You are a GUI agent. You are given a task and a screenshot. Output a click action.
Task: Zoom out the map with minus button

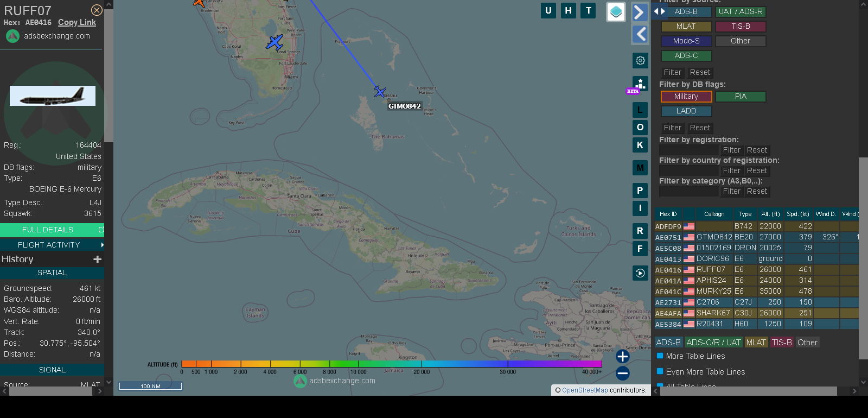(623, 373)
